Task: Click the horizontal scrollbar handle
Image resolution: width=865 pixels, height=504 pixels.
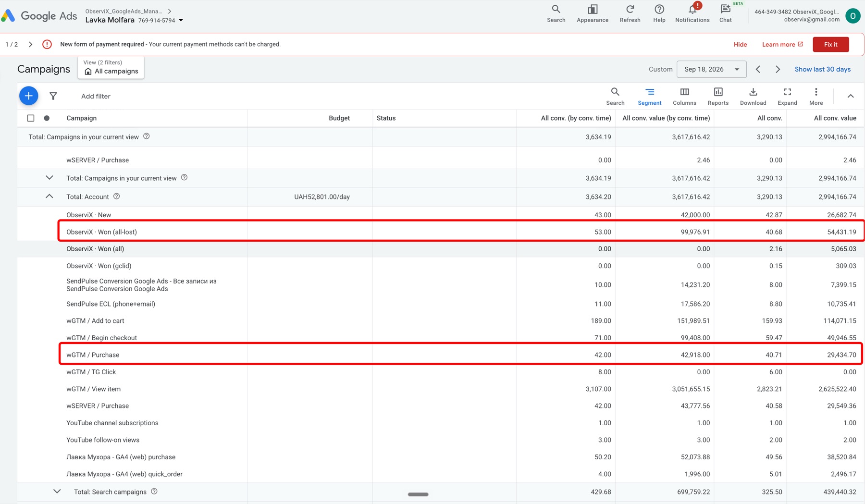Action: click(418, 494)
